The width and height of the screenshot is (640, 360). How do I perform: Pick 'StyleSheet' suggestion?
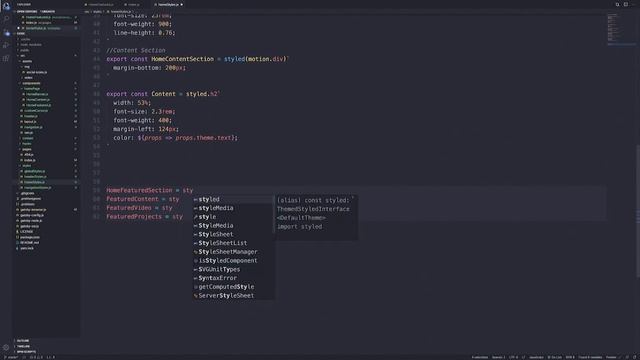pos(234,234)
